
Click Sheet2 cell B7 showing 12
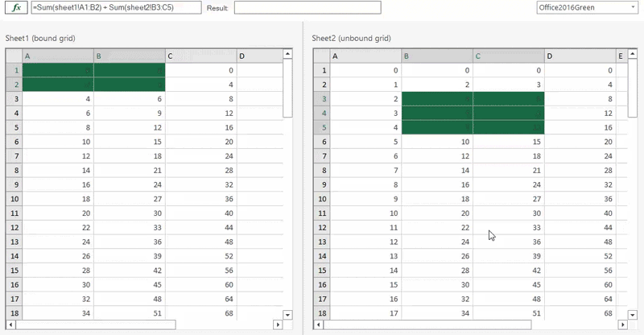[x=437, y=156]
